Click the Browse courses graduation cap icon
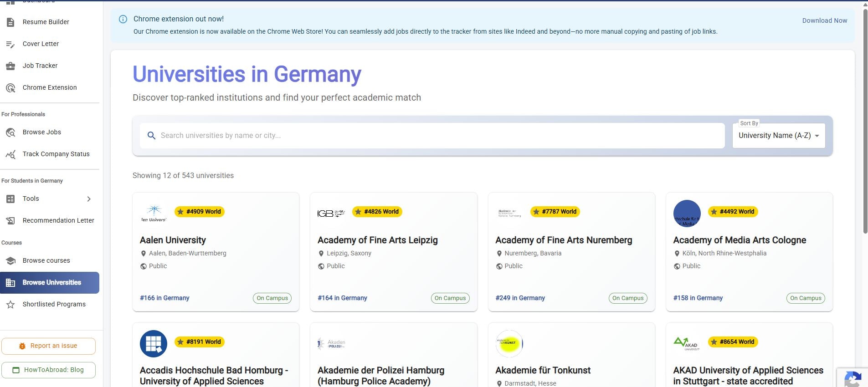 point(10,260)
